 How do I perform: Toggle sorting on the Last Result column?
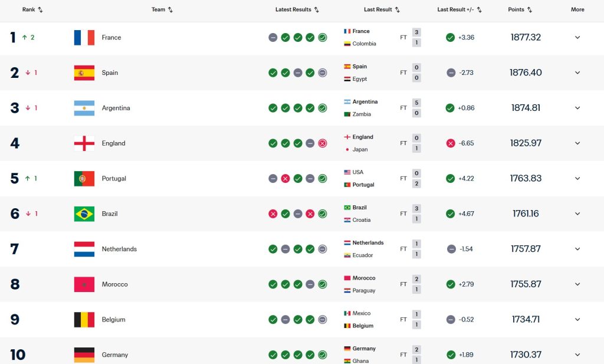381,9
